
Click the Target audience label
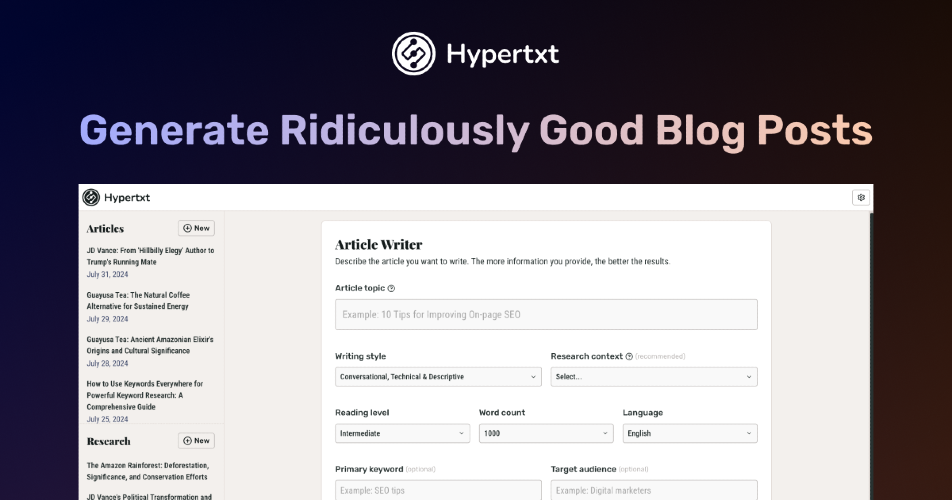click(x=583, y=469)
